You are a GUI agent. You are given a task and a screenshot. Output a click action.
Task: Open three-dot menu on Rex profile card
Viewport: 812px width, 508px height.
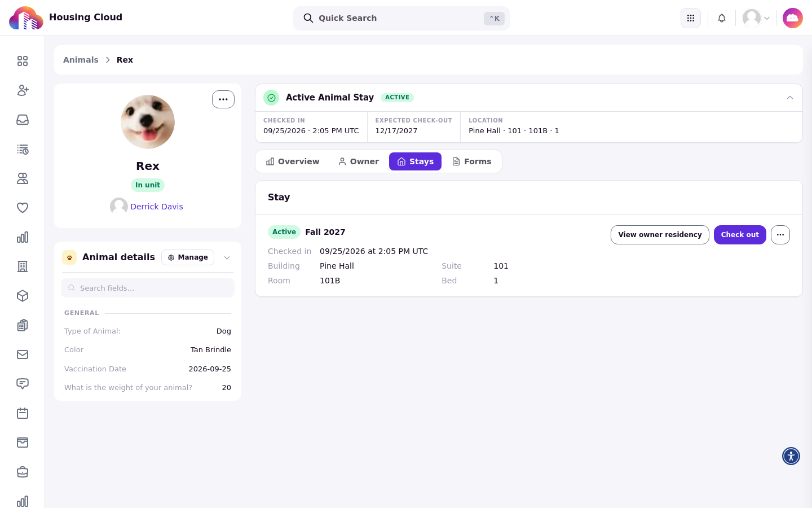[x=223, y=99]
